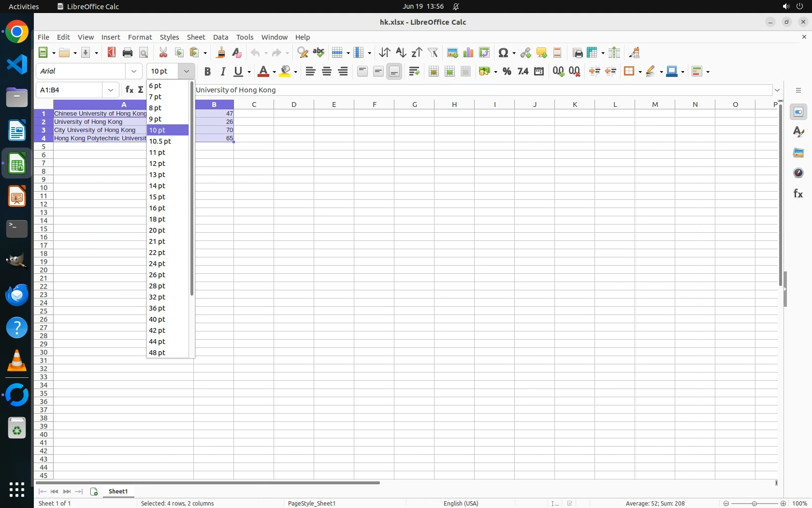
Task: Click the Sort Ascending icon
Action: click(401, 53)
